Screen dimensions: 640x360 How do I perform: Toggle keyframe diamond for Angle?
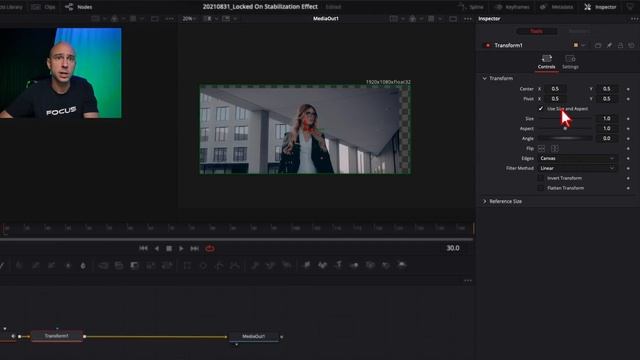coord(628,139)
